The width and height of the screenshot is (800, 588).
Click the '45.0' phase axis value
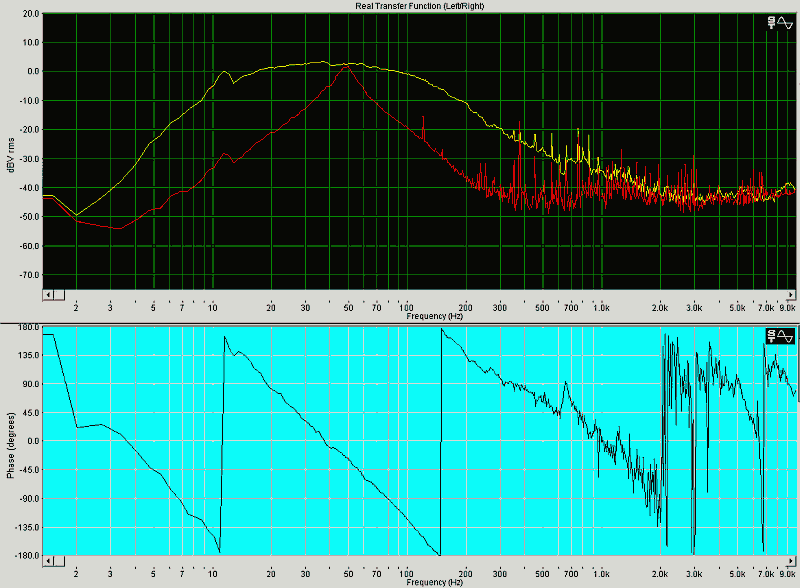pyautogui.click(x=31, y=412)
